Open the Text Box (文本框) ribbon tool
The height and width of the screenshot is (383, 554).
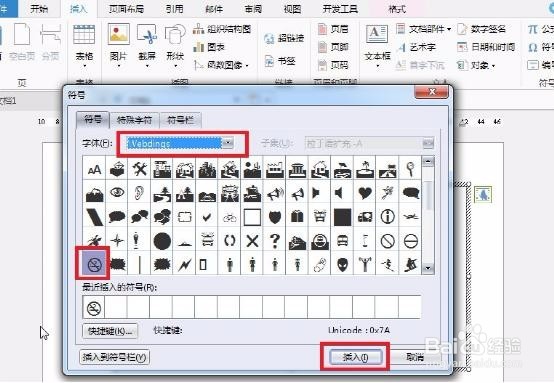[377, 46]
